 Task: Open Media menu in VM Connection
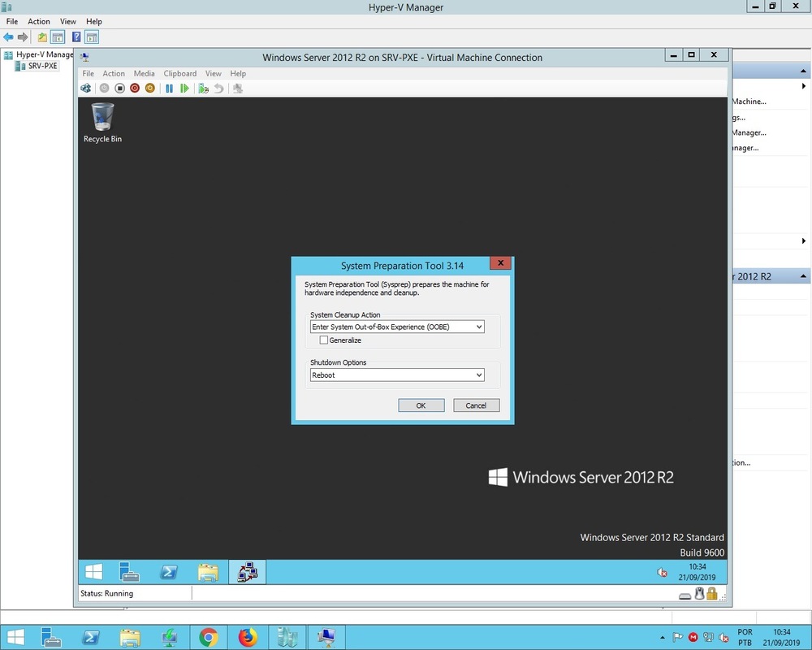(x=144, y=73)
